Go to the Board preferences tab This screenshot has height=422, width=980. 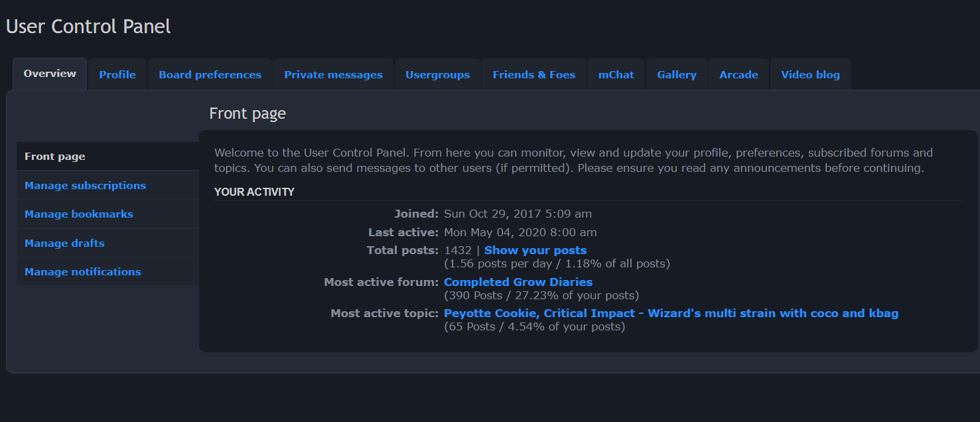[210, 75]
